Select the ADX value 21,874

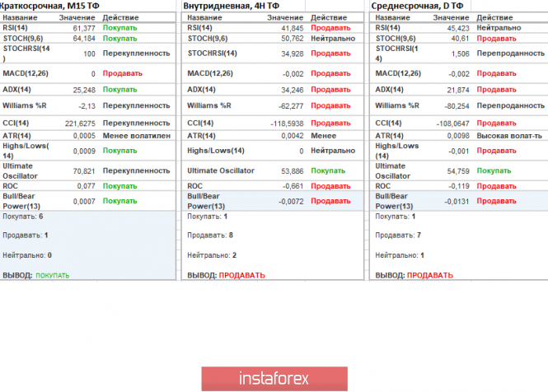pos(458,90)
